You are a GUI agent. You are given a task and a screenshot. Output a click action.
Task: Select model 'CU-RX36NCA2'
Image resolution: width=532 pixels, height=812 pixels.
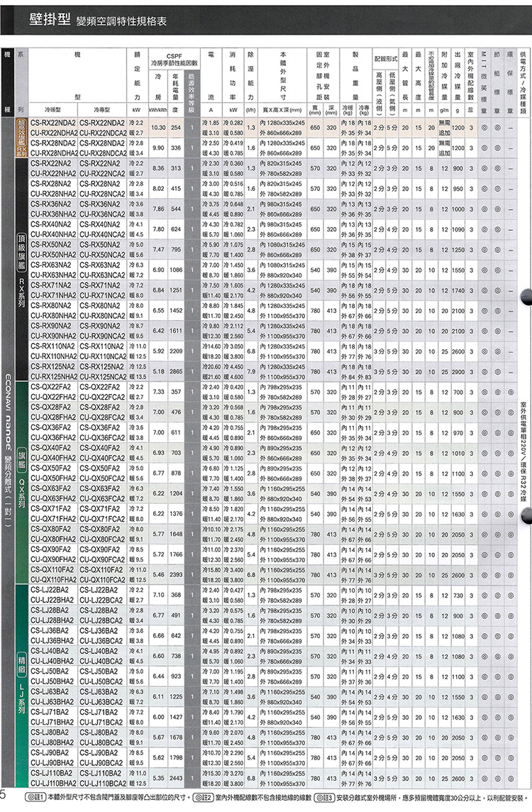pos(101,214)
